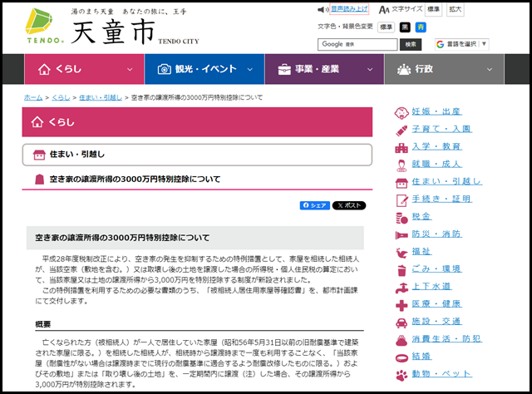The width and height of the screenshot is (532, 394).
Task: Click the car icon for 施設・交通
Action: point(401,323)
